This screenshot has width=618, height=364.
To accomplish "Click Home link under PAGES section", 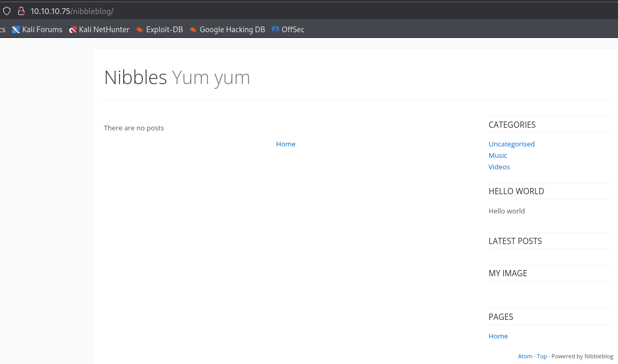I will point(498,336).
